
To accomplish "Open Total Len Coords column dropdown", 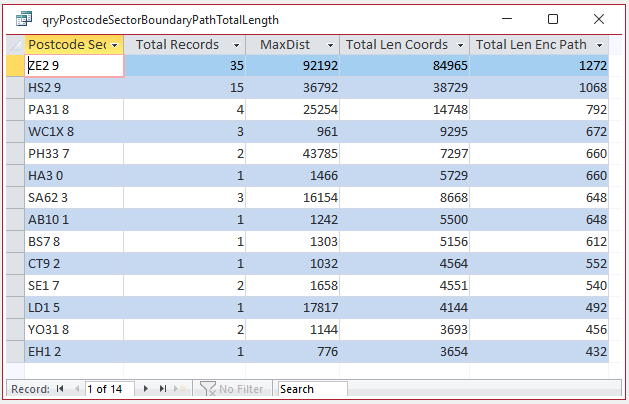I will click(461, 45).
